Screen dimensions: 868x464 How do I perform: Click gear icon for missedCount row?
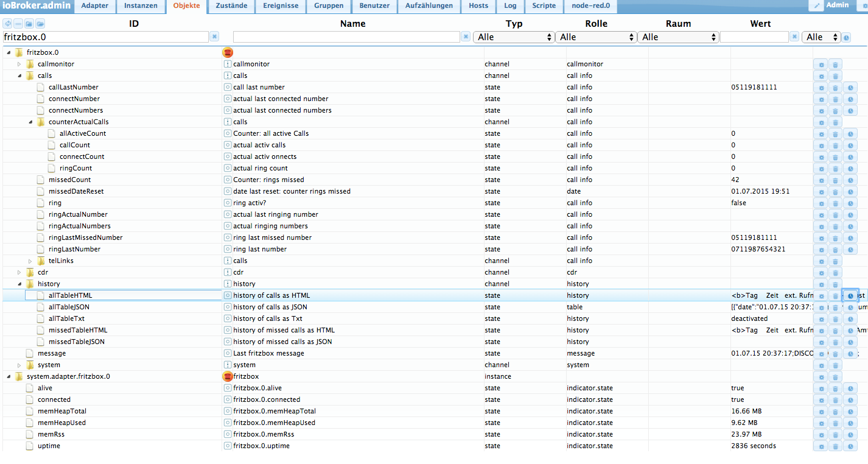[821, 180]
